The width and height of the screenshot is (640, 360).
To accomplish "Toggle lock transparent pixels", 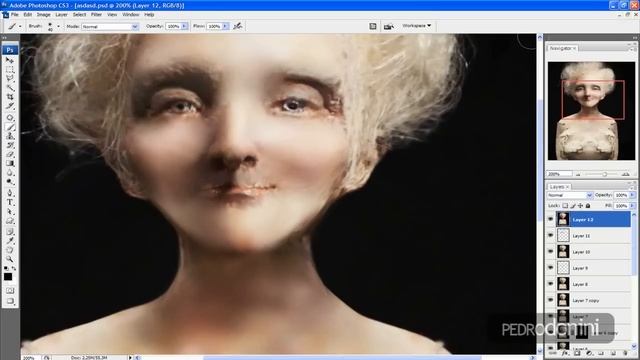I will click(x=565, y=206).
